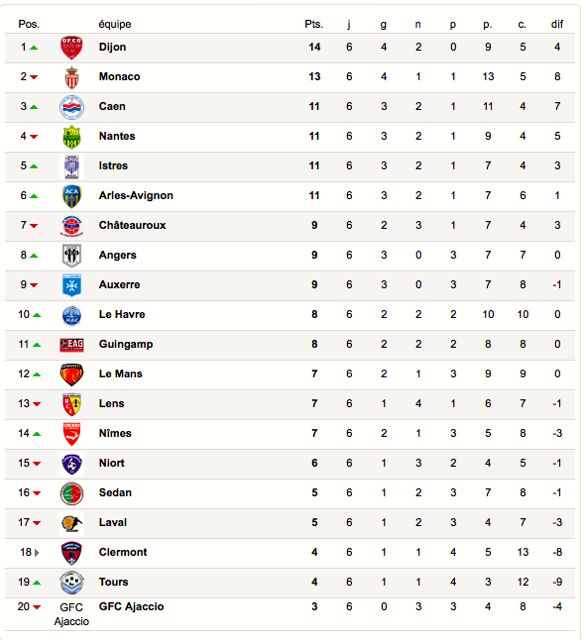Viewport: 585px width, 640px height.
Task: Click the Angers club crest
Action: coord(71,256)
